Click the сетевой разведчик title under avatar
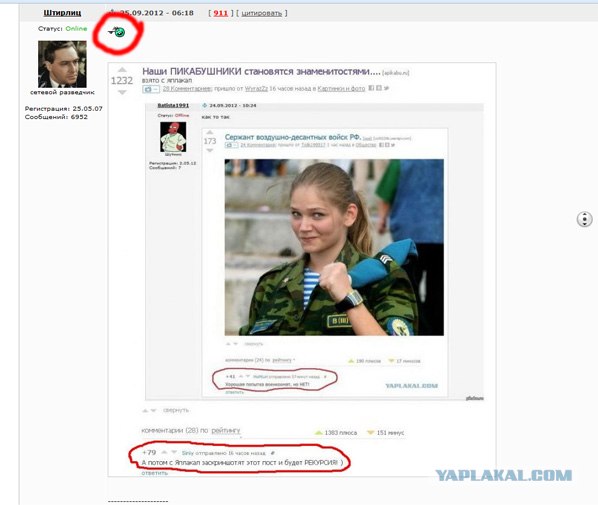Screen dimensions: 598x505 [x=62, y=92]
